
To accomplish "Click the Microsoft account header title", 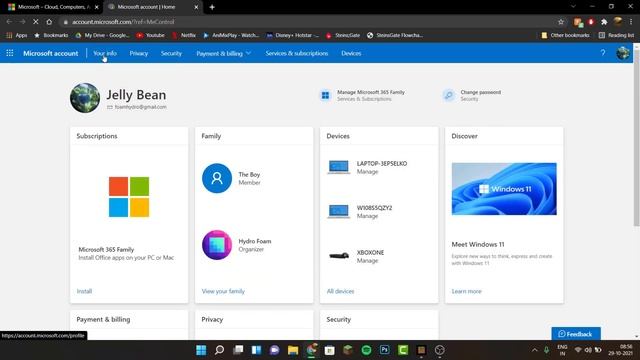I will point(51,53).
